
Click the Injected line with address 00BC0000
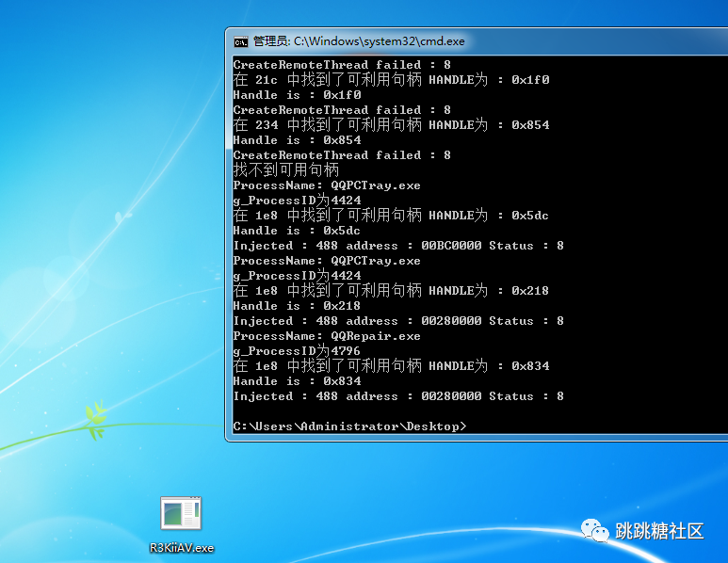pyautogui.click(x=398, y=246)
